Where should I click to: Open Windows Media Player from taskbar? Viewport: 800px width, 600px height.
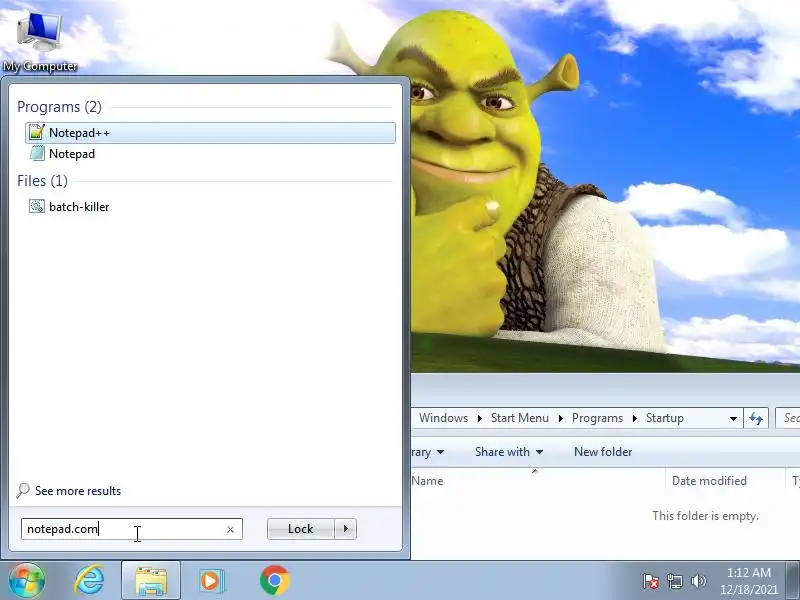211,581
